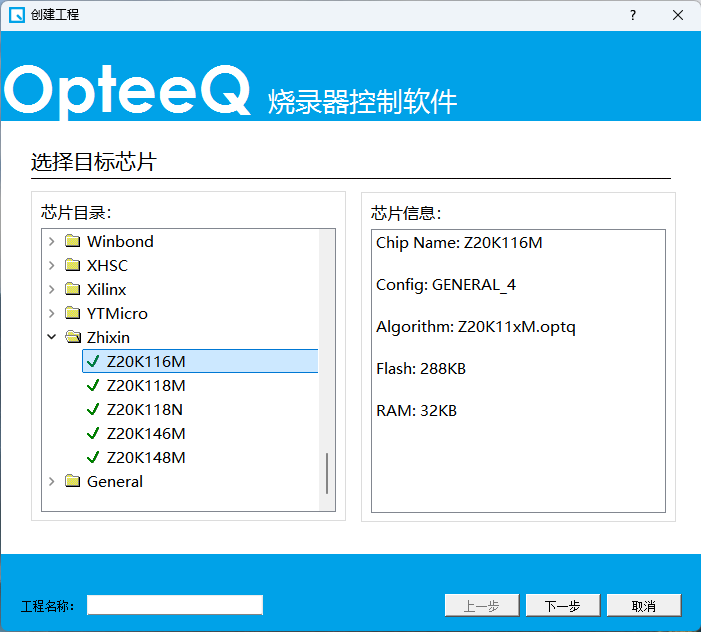
Task: Select the Xilinx tree label
Action: [106, 289]
